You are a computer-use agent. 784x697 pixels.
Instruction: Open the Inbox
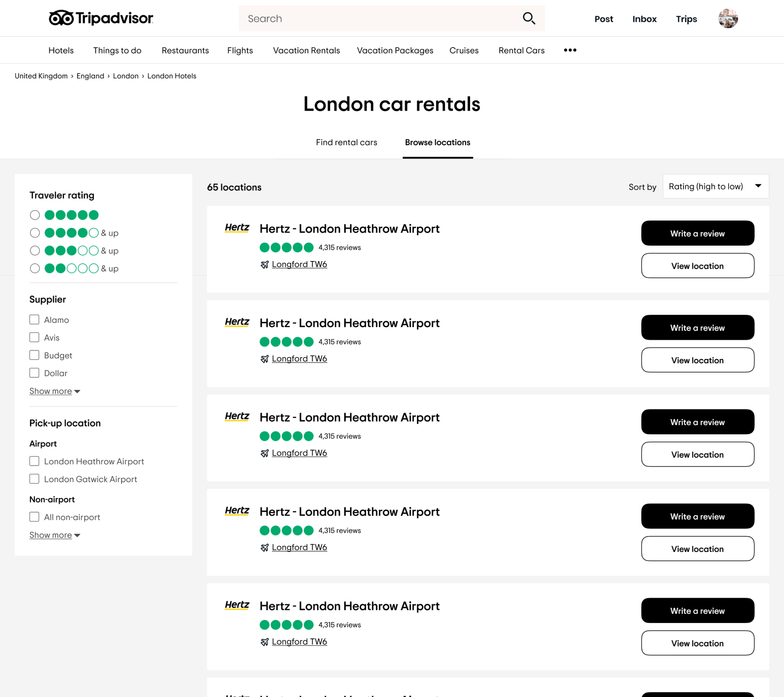(645, 19)
